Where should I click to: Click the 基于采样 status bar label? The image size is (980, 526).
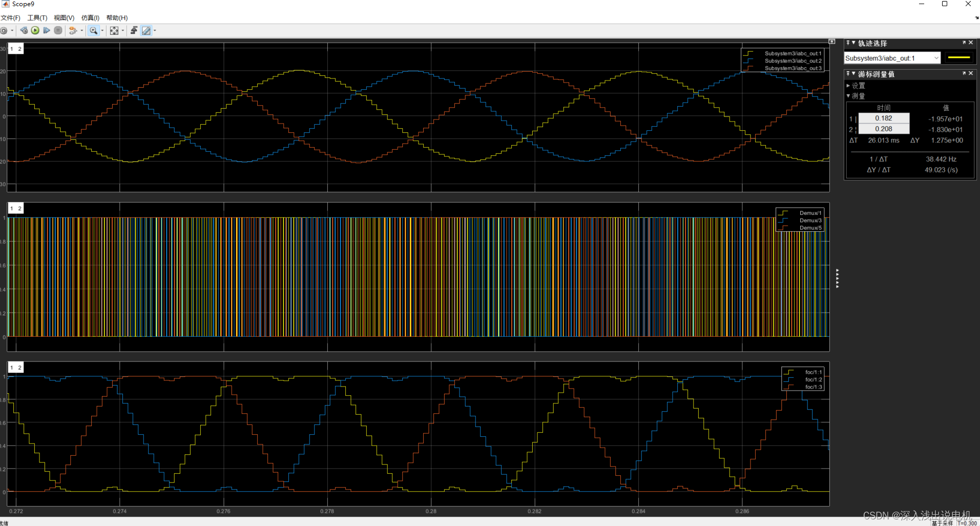(x=942, y=523)
